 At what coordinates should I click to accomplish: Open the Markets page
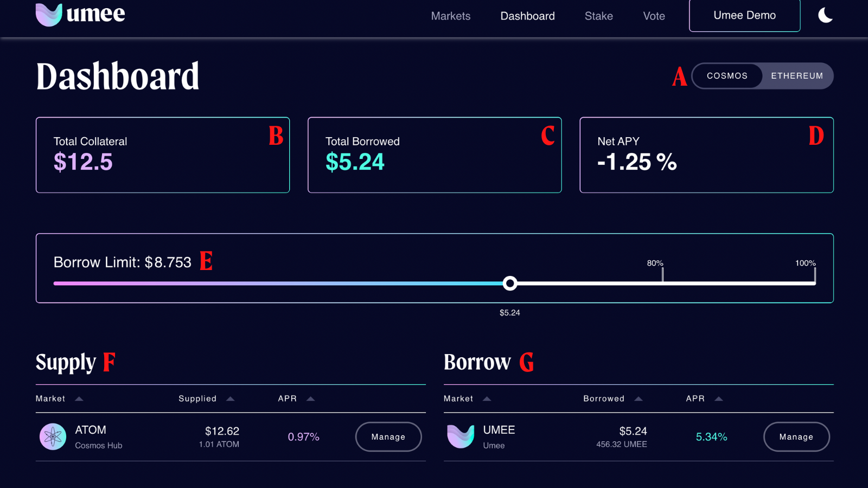pyautogui.click(x=451, y=16)
